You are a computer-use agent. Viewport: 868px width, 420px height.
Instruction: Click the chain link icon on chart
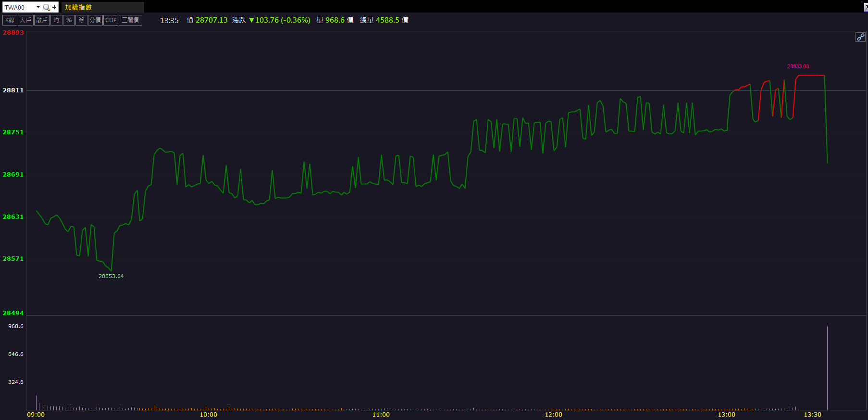point(860,37)
